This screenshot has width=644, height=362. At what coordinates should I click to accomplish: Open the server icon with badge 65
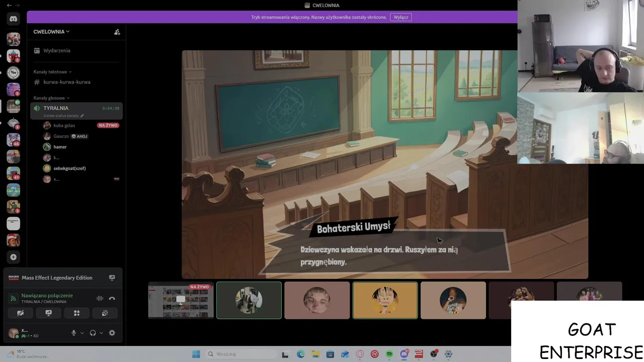(x=14, y=140)
